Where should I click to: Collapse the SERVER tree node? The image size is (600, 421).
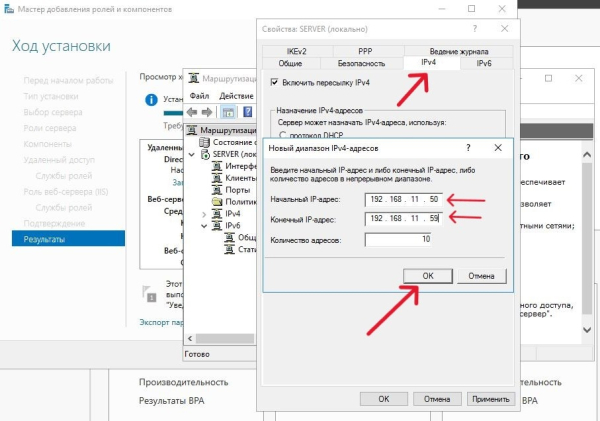coord(192,155)
